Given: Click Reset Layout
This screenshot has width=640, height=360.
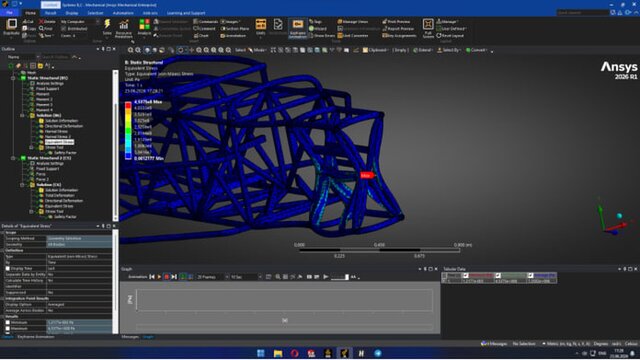Looking at the screenshot, I should [450, 36].
